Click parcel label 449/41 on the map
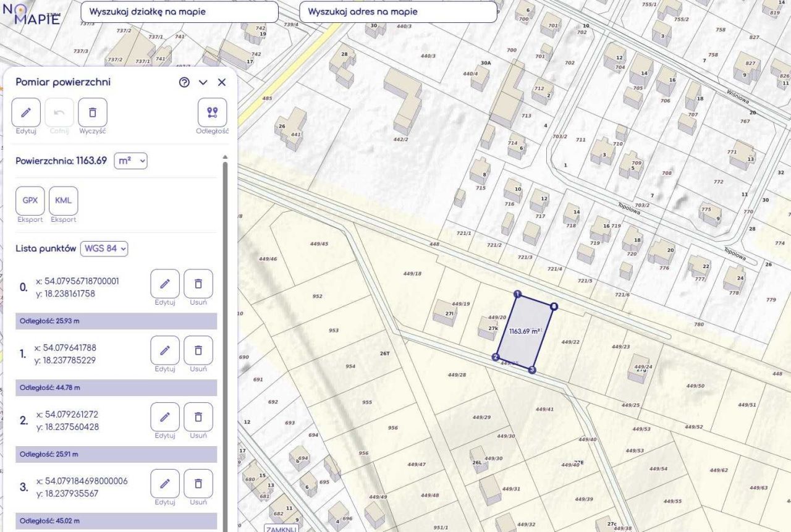This screenshot has height=532, width=791. (x=544, y=409)
